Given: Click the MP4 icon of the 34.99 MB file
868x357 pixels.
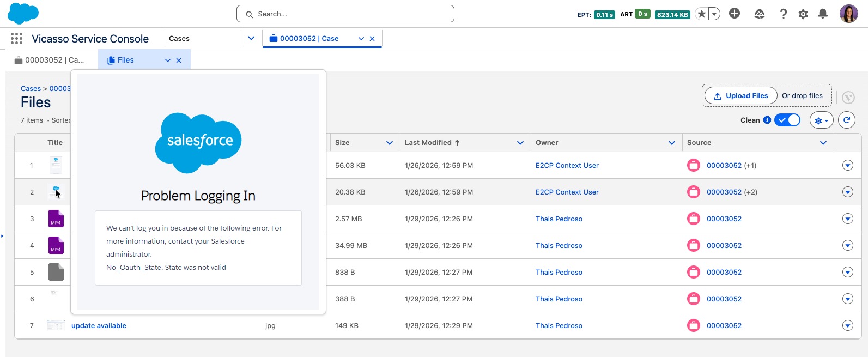Looking at the screenshot, I should [56, 245].
